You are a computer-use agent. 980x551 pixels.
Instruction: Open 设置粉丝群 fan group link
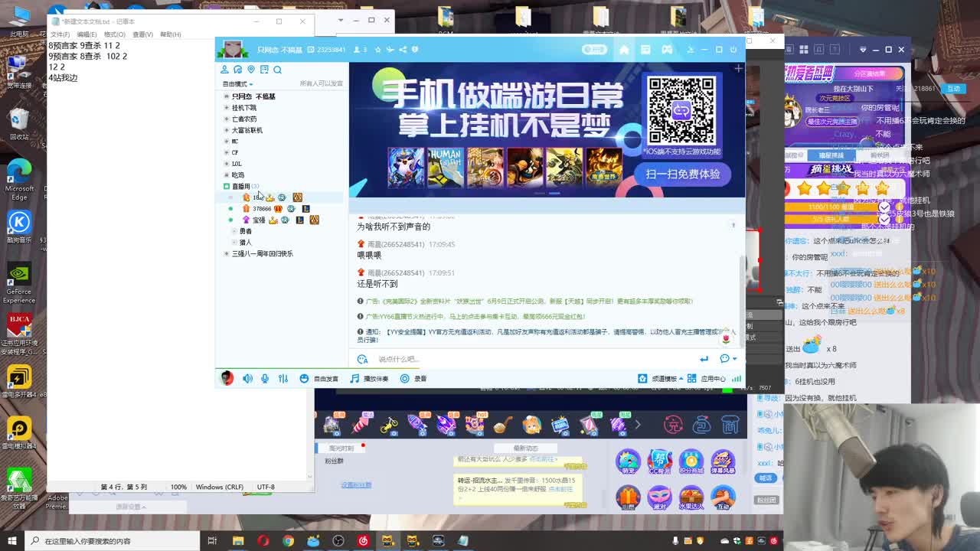pyautogui.click(x=356, y=484)
